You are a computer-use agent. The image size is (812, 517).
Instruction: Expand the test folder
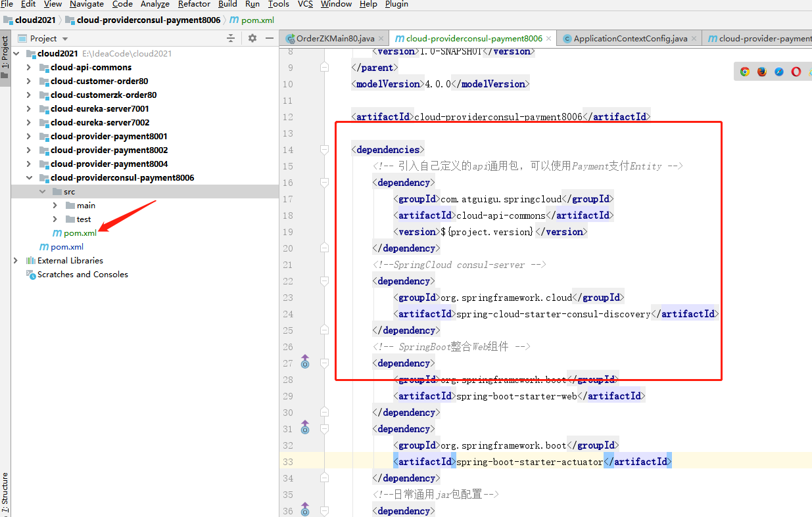point(55,219)
